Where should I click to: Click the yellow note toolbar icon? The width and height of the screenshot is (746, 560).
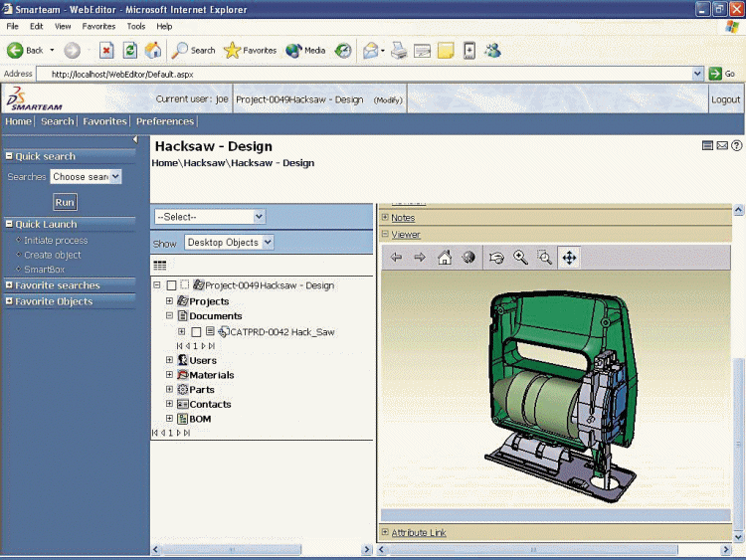[446, 51]
